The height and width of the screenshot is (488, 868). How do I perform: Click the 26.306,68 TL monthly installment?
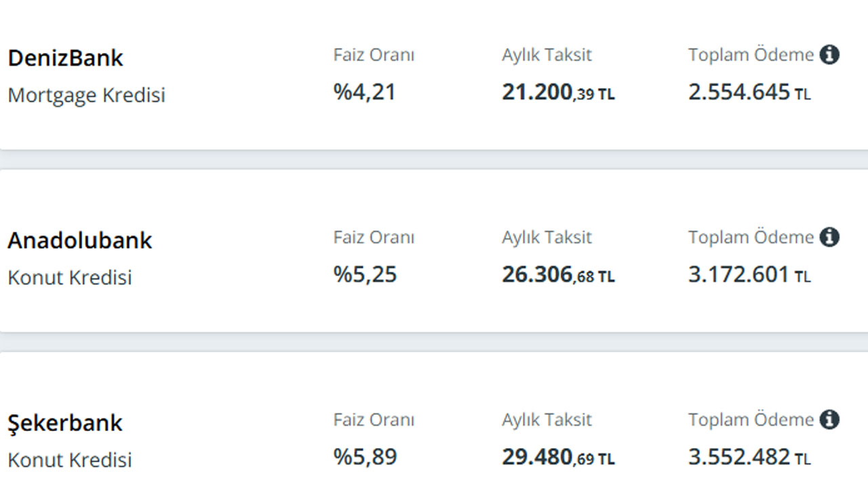tap(558, 274)
